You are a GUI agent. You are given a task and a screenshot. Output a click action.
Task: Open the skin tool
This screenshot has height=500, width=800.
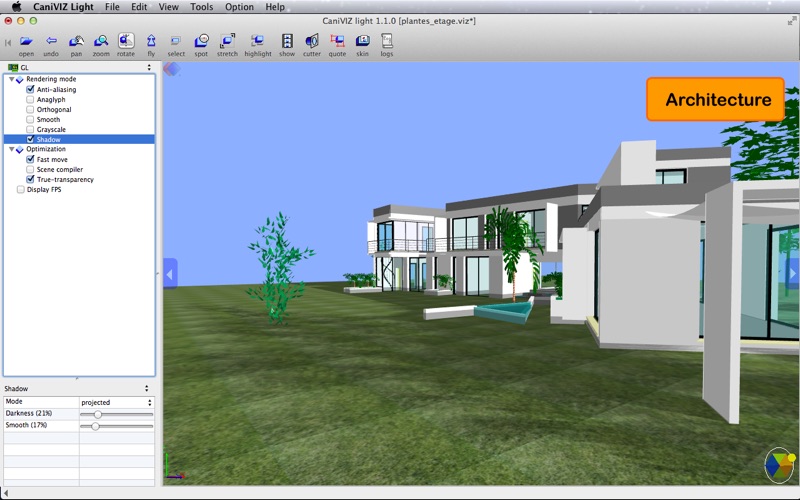point(362,41)
